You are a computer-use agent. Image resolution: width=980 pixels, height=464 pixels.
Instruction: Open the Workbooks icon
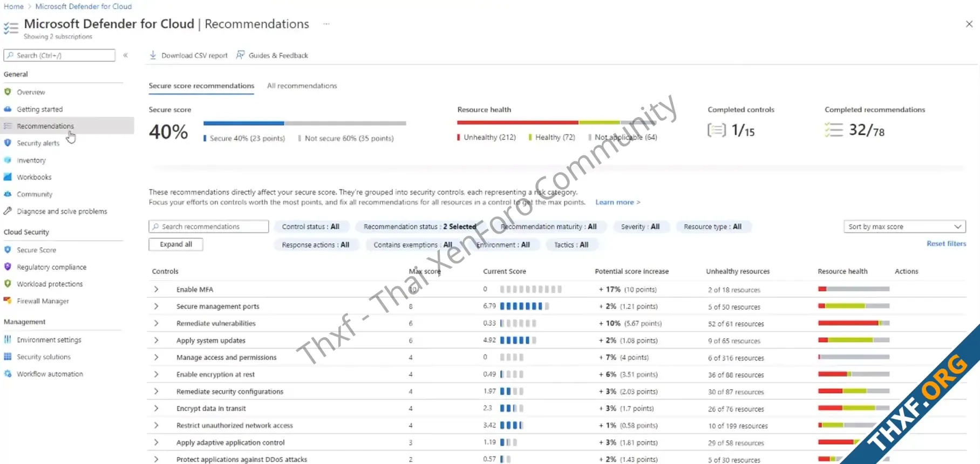pyautogui.click(x=8, y=177)
